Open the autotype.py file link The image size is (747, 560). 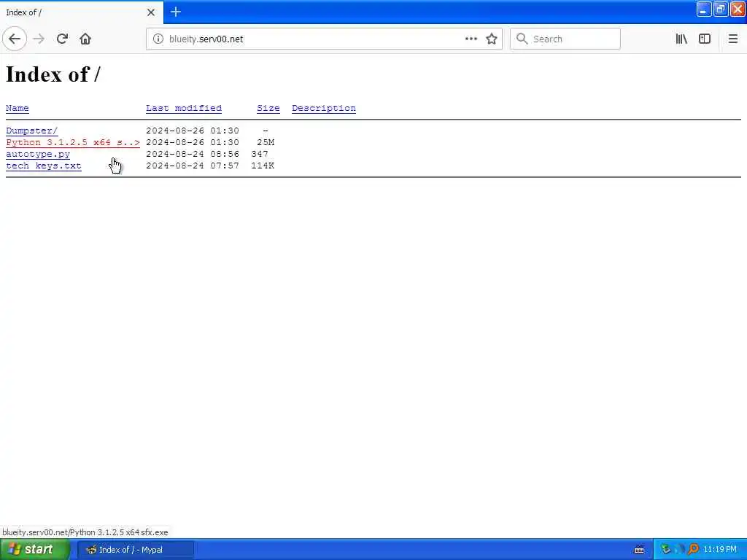38,155
